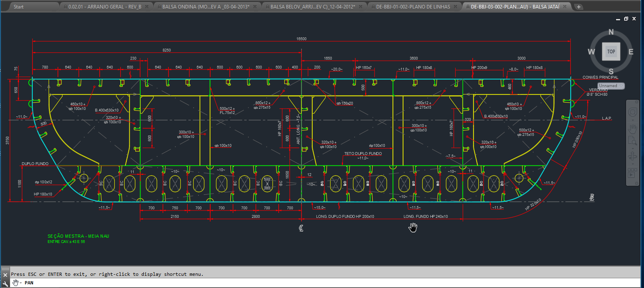Image resolution: width=644 pixels, height=288 pixels.
Task: Click the command line drag grip handle
Action: (x=5, y=269)
